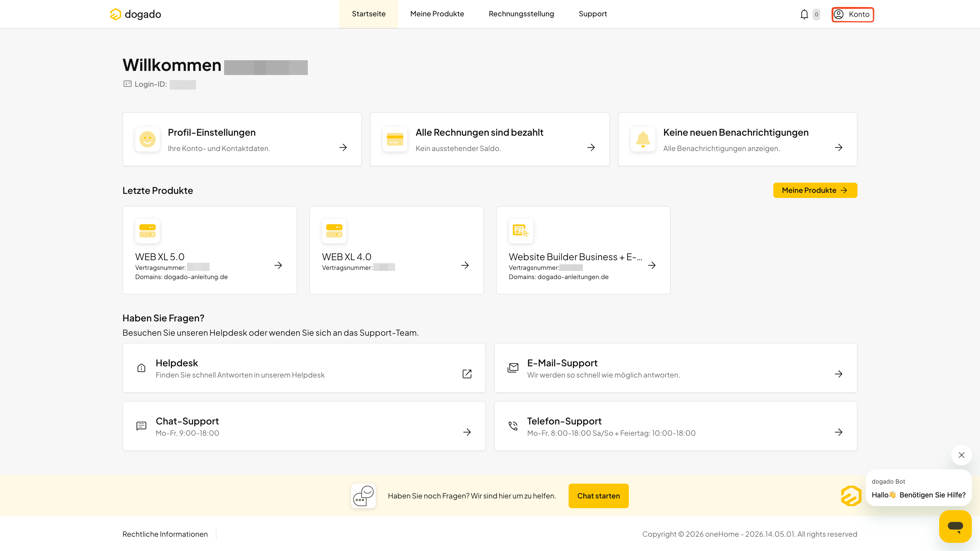Image resolution: width=980 pixels, height=551 pixels.
Task: Click 'Ihre Konto- und Kontaktdaten.' text
Action: coord(219,148)
